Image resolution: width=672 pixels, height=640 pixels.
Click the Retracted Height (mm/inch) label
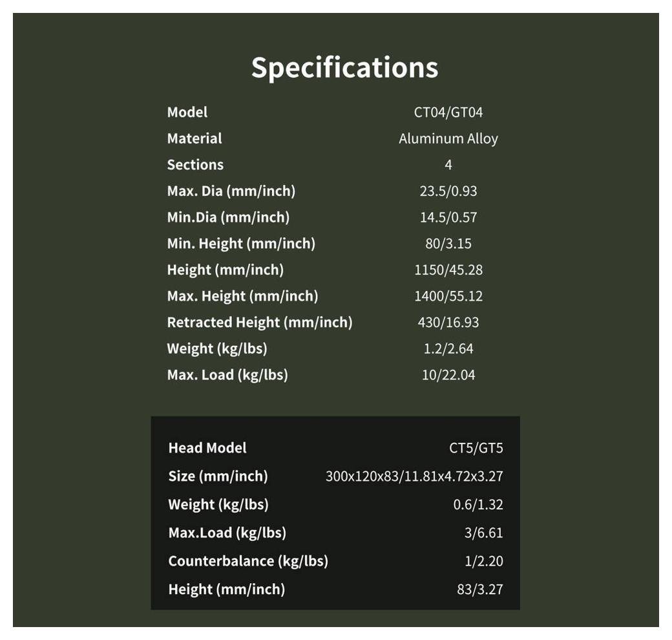click(260, 323)
